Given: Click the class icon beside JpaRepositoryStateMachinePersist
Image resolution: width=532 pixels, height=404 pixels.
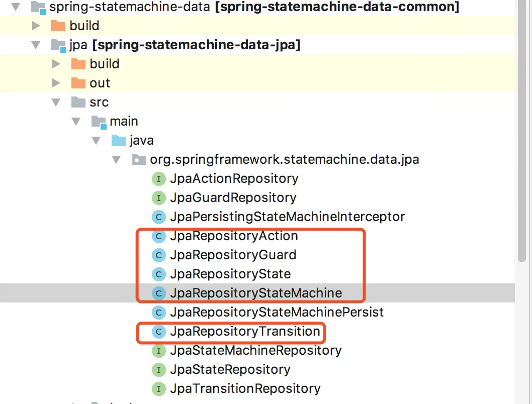Looking at the screenshot, I should click(x=158, y=312).
